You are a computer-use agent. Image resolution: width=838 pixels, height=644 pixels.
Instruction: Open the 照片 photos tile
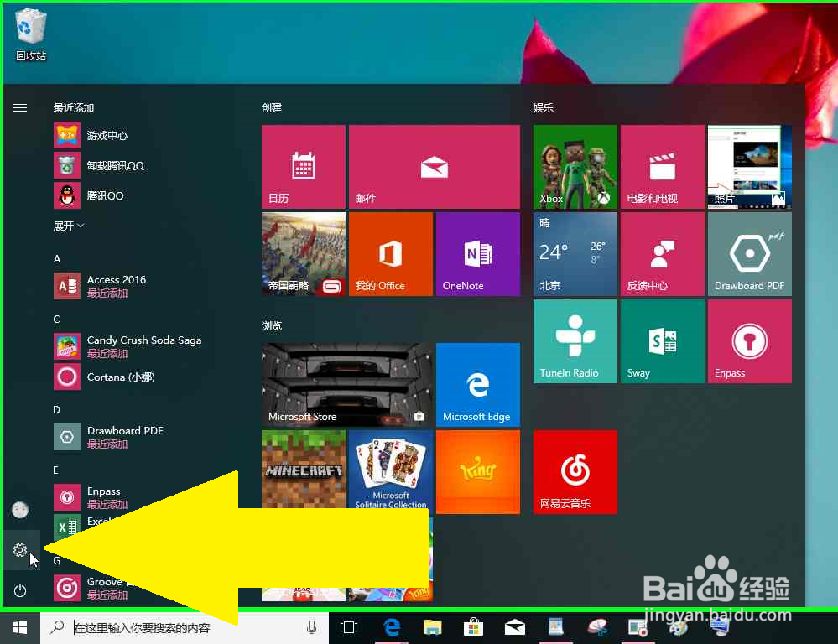tap(749, 167)
